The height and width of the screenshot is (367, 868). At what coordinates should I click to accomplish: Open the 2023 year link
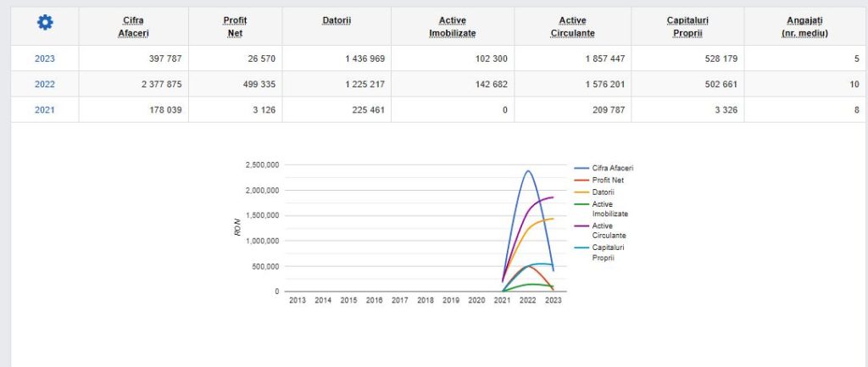(x=45, y=58)
